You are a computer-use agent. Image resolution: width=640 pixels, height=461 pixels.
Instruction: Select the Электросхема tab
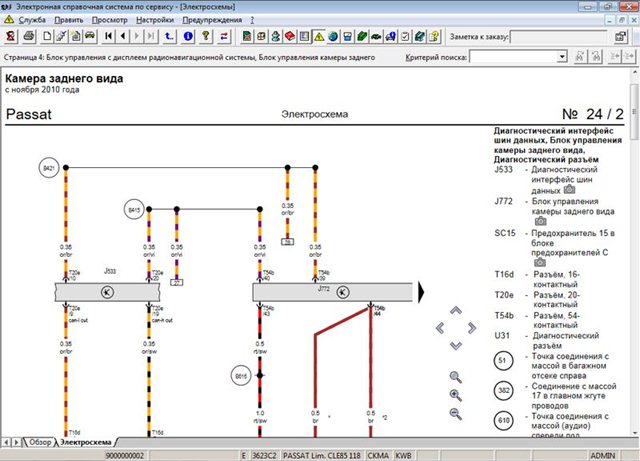point(86,442)
